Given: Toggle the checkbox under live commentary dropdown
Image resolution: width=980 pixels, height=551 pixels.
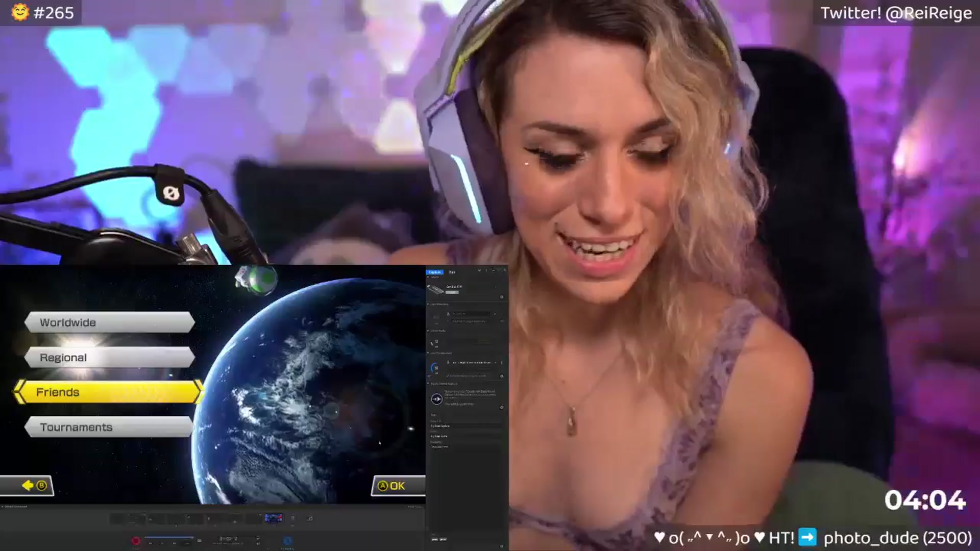Looking at the screenshot, I should click(448, 375).
